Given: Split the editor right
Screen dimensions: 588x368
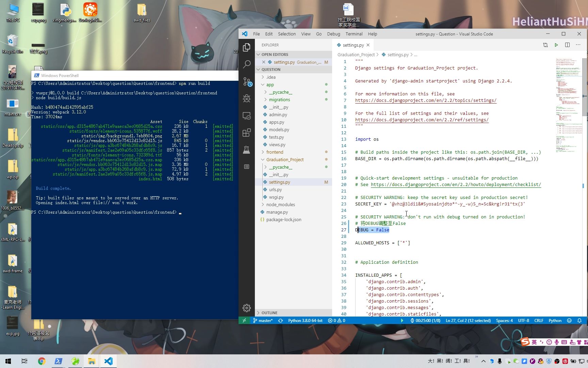Looking at the screenshot, I should [567, 45].
